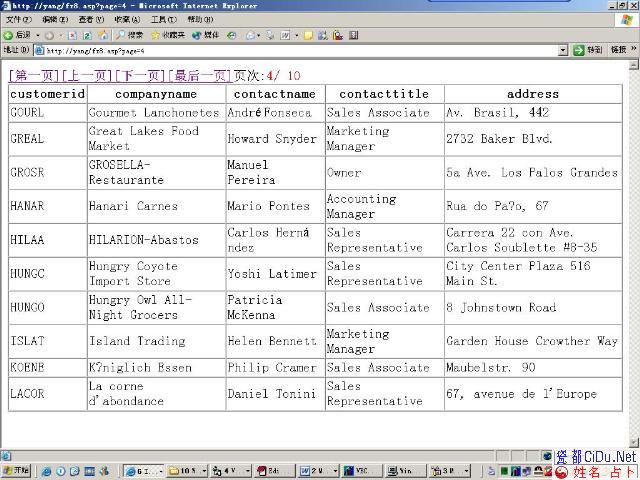The image size is (640, 480).
Task: Open the Back button history dropdown arrow
Action: 36,35
